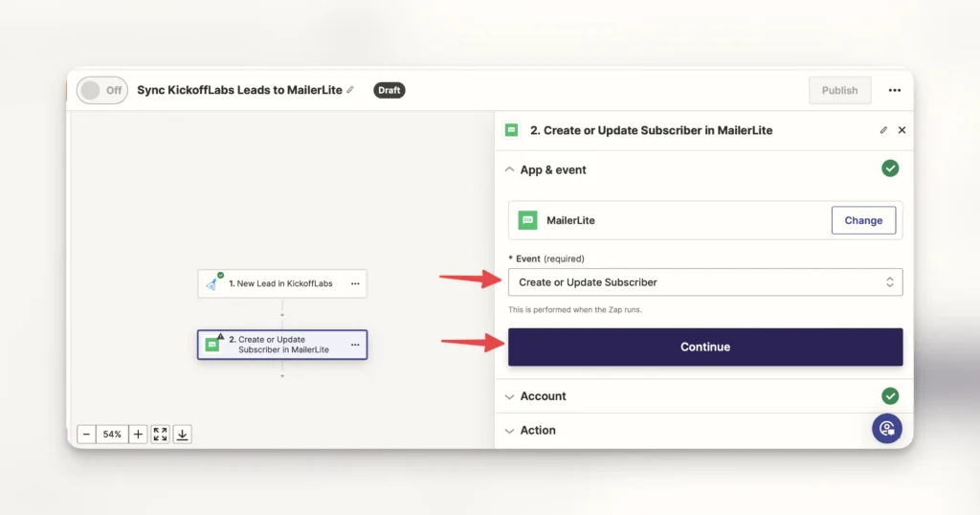This screenshot has width=980, height=515.
Task: Click the MailerLite icon in panel header
Action: point(512,130)
